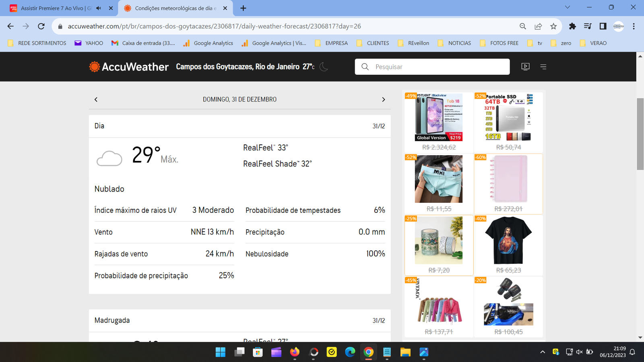Screen dimensions: 644x362
Task: Click the share page icon in address bar
Action: tap(538, 26)
